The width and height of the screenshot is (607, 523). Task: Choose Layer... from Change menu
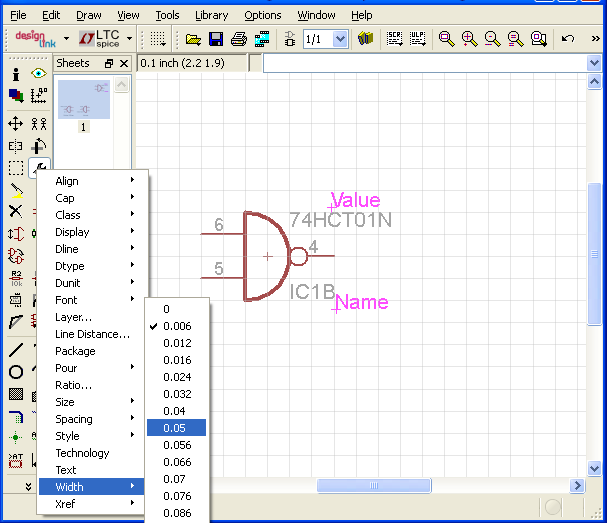pos(92,317)
